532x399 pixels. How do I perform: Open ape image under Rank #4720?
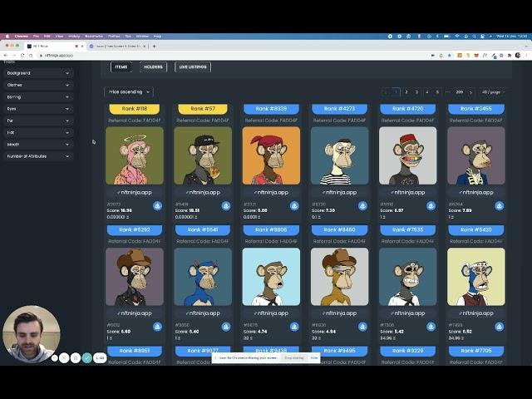(x=408, y=155)
